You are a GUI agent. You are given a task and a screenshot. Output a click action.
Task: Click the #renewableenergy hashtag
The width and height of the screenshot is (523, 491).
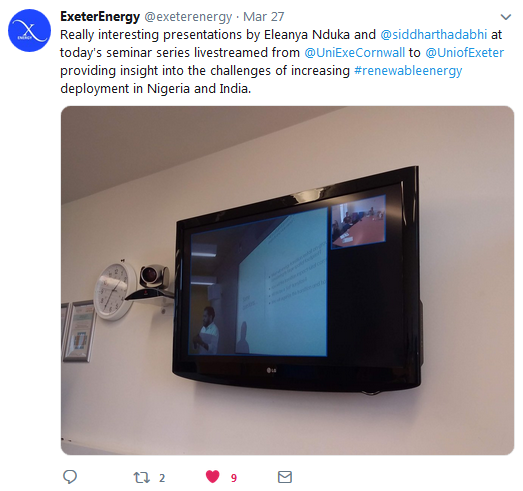coord(408,71)
